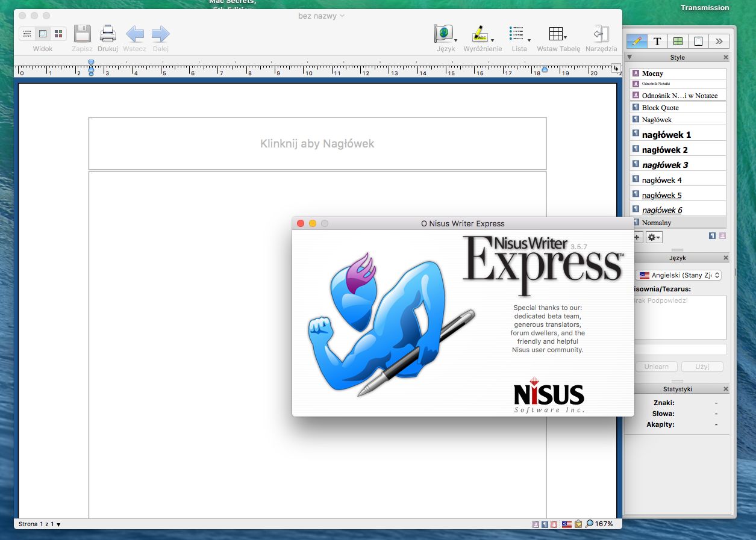Toggle the Narzędzia tooldrawer icon
Image resolution: width=756 pixels, height=540 pixels.
pyautogui.click(x=601, y=34)
